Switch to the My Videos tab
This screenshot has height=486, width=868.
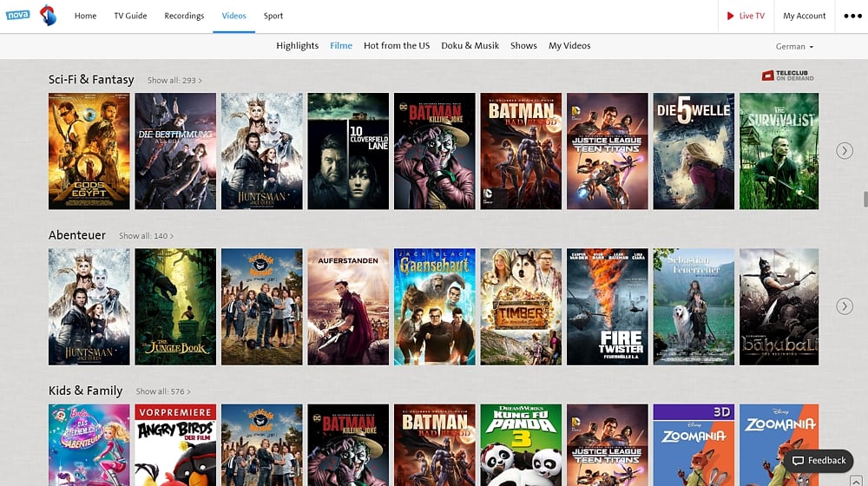click(569, 46)
